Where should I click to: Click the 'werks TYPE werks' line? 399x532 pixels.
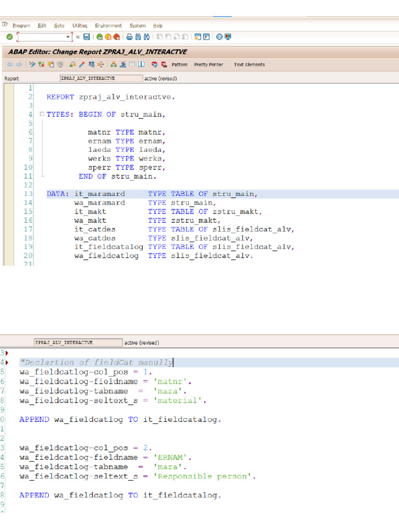click(x=127, y=159)
